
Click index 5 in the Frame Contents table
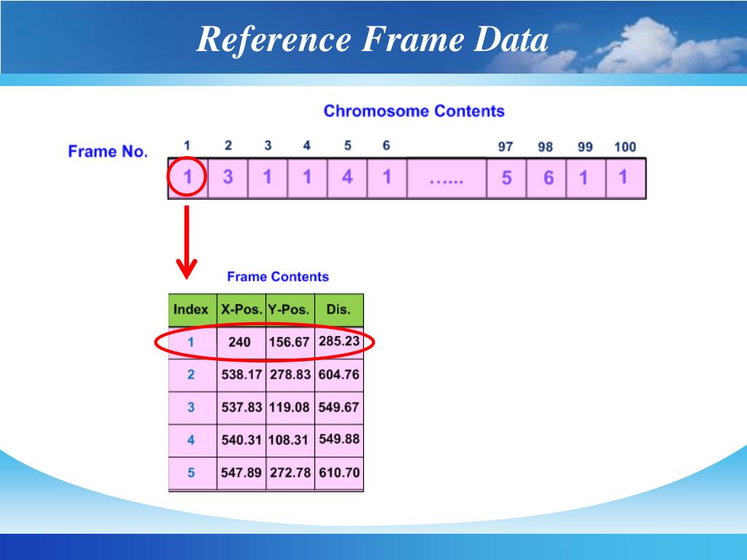coord(190,472)
